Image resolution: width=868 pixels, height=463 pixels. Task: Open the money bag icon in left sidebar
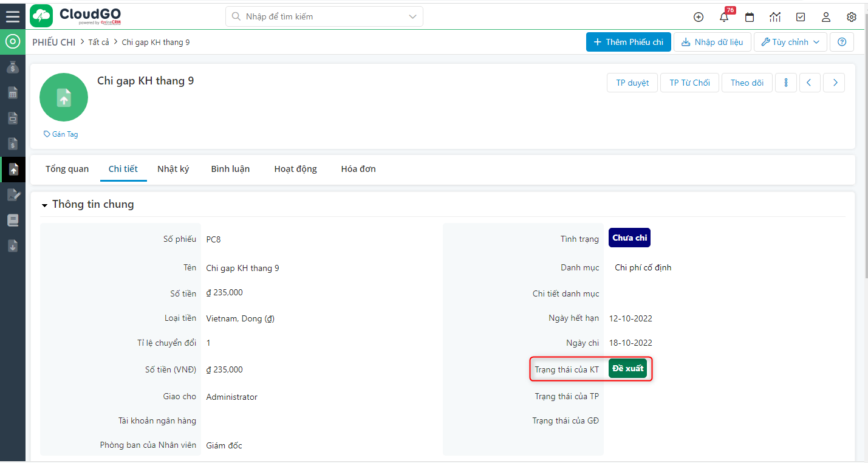(x=13, y=67)
